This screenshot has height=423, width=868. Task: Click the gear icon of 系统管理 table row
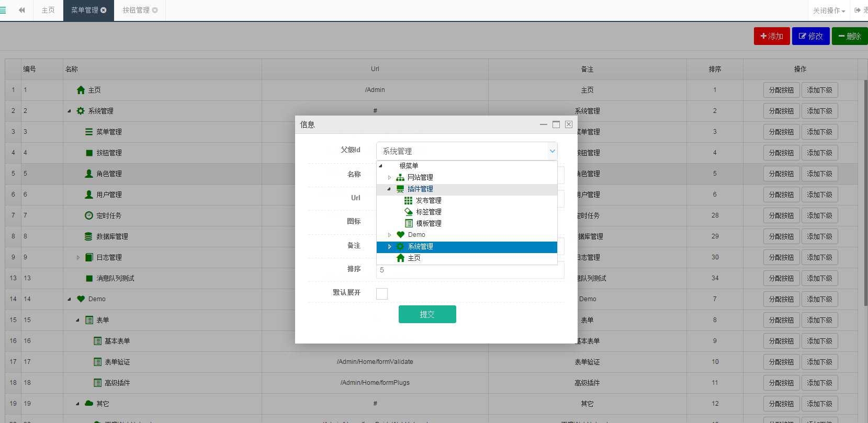[81, 111]
